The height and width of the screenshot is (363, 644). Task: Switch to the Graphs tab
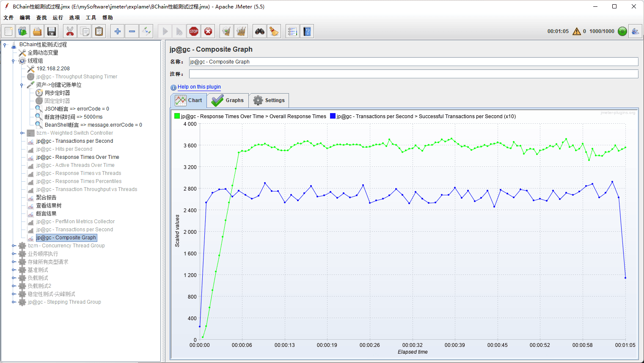click(x=228, y=100)
